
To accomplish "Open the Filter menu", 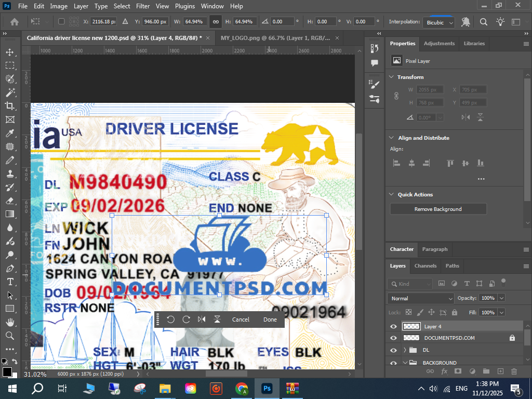I will tap(143, 6).
